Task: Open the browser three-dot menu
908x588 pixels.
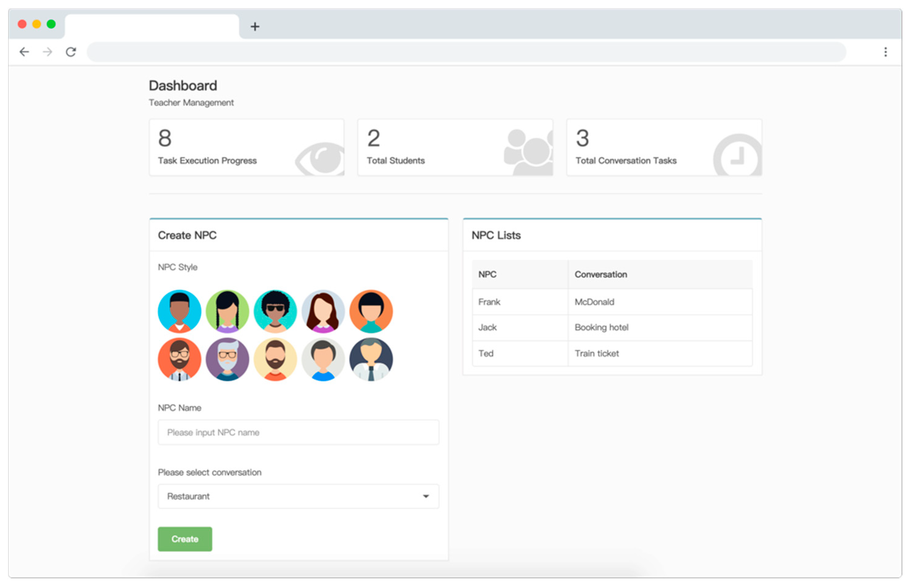Action: (x=885, y=52)
